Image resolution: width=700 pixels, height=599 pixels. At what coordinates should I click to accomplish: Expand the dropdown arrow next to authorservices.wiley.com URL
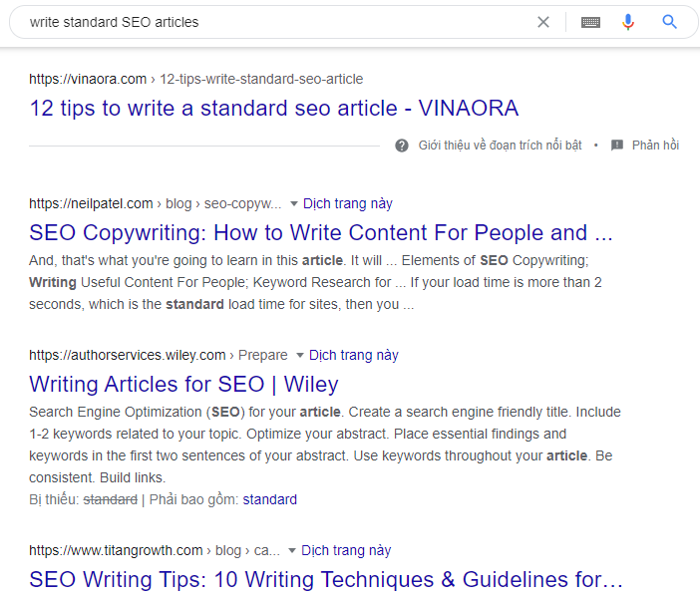pyautogui.click(x=300, y=355)
